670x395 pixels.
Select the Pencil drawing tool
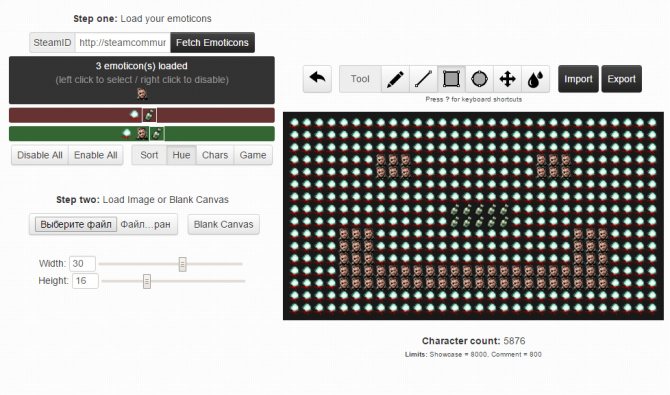[x=395, y=79]
